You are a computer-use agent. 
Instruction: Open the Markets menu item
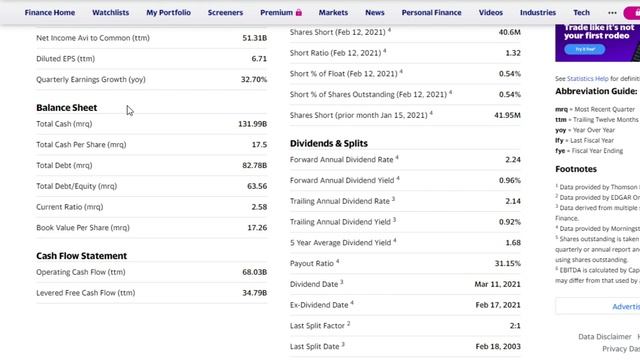coord(333,13)
